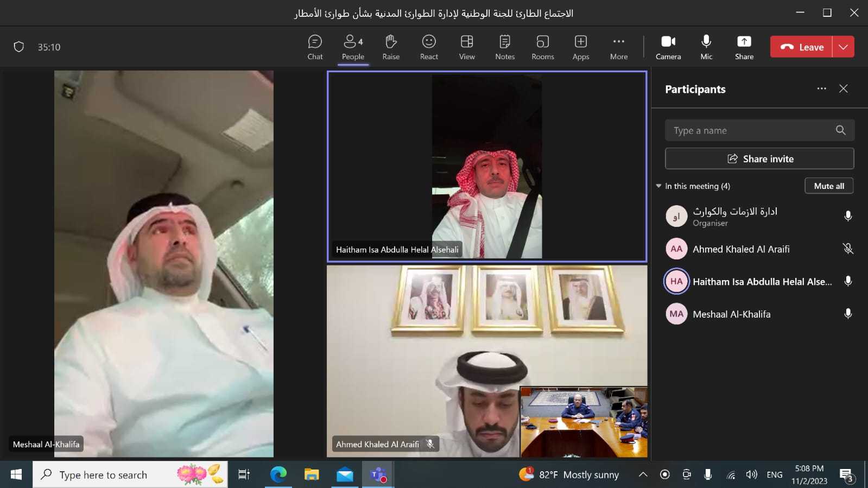Toggle the People participants tab
Viewport: 868px width, 488px height.
pos(353,47)
